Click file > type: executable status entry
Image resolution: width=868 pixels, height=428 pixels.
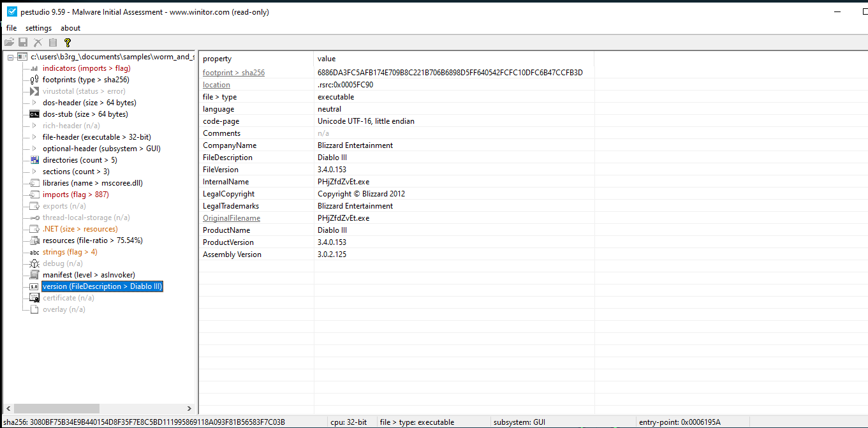417,422
